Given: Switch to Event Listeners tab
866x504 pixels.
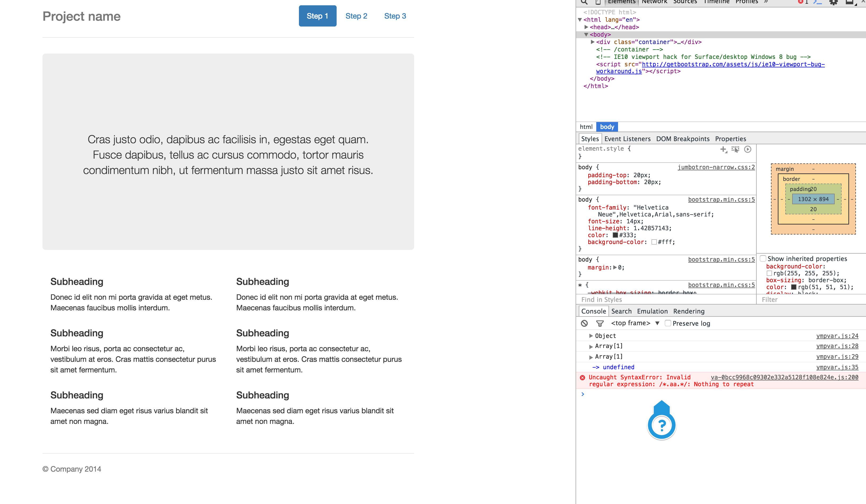Looking at the screenshot, I should coord(627,139).
